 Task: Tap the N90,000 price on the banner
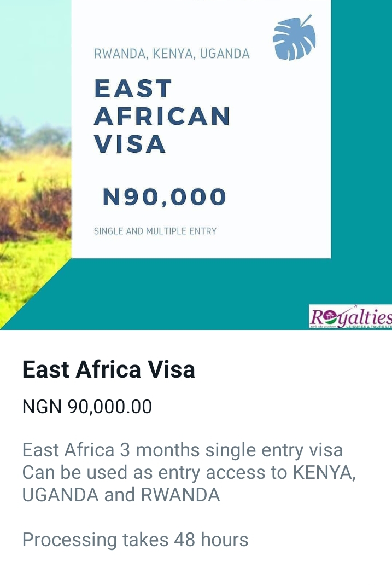pyautogui.click(x=165, y=197)
